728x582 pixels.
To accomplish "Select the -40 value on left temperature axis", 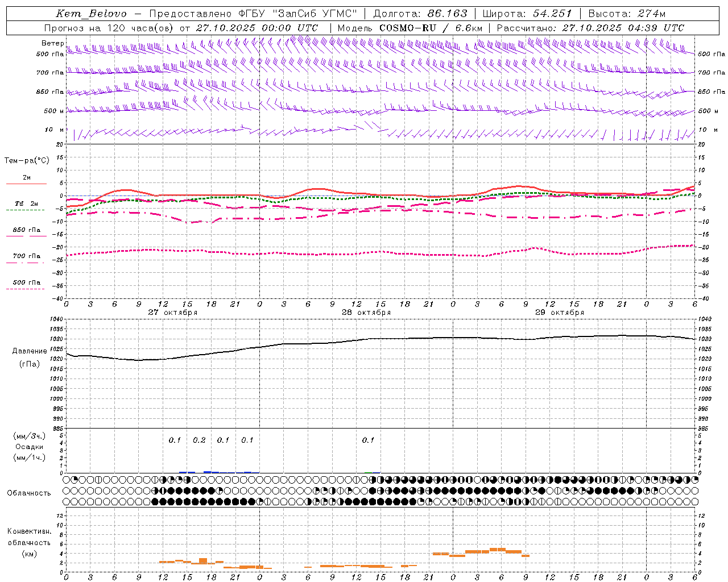I will point(58,299).
